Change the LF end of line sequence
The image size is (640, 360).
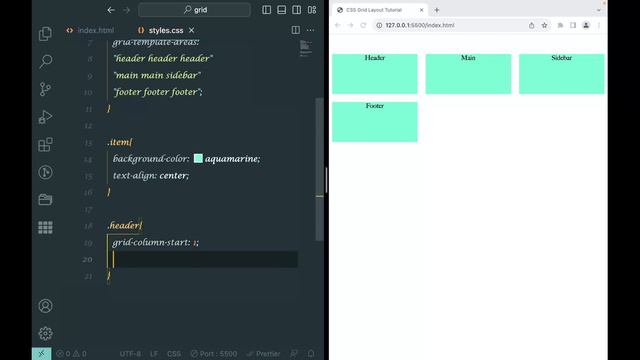pos(154,353)
